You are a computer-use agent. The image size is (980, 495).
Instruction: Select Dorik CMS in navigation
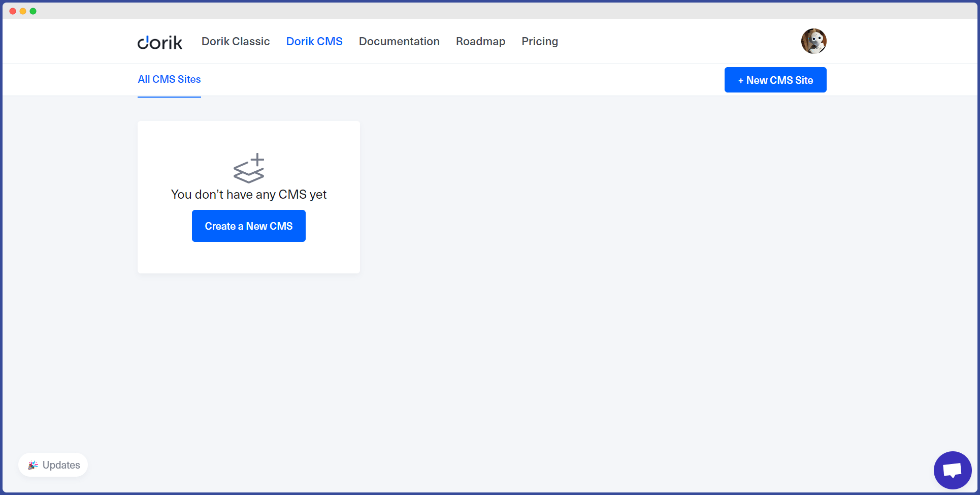coord(314,42)
